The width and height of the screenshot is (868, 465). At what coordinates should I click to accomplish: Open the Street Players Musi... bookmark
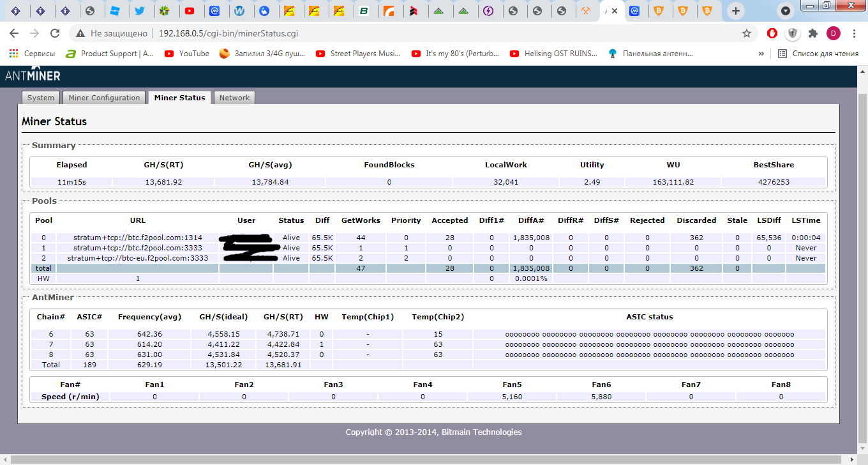coord(358,54)
